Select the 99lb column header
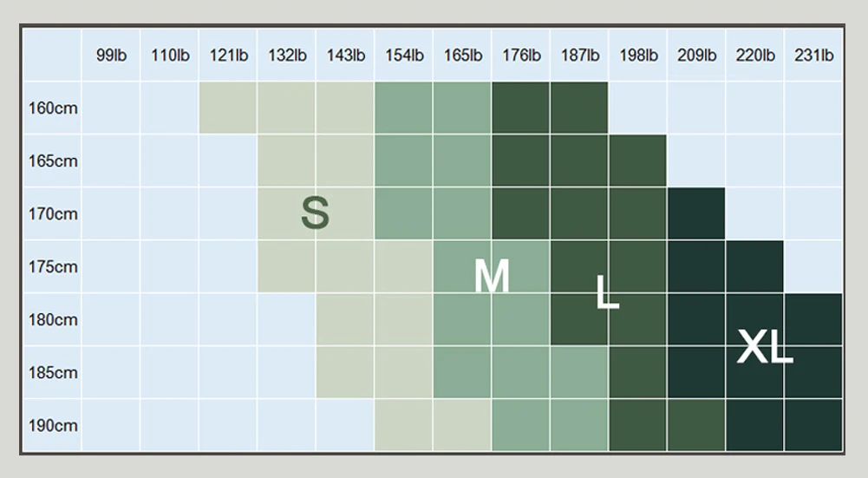 111,56
